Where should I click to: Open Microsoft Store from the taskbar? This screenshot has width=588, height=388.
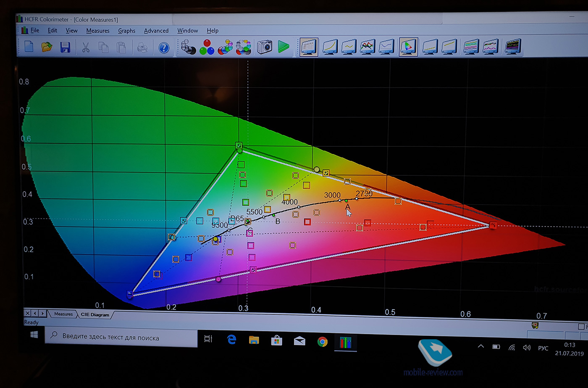click(x=276, y=340)
